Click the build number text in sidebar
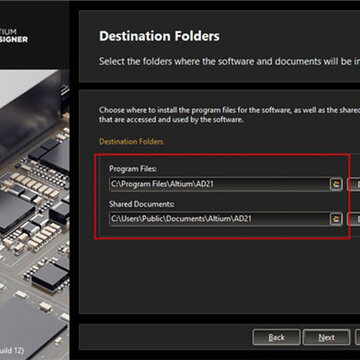 click(x=12, y=351)
